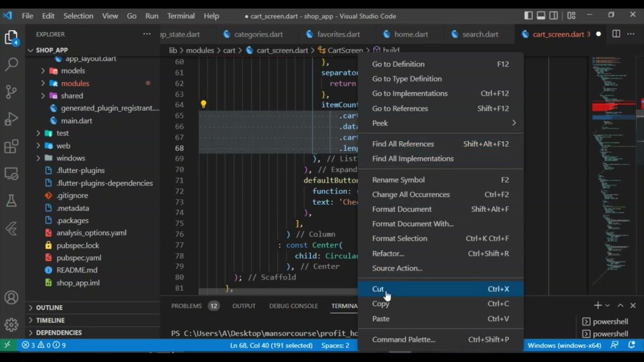Click the notifications bell in status bar

(632, 345)
